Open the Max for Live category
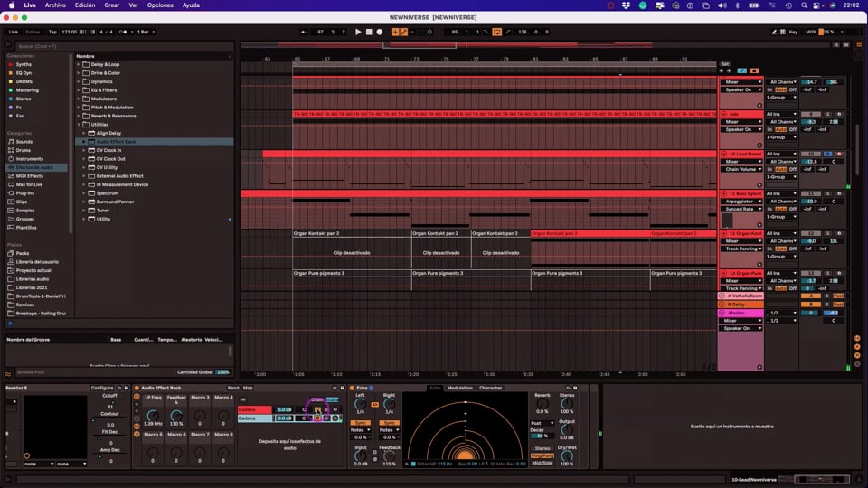Screen dimensions: 868x488 click(x=29, y=184)
